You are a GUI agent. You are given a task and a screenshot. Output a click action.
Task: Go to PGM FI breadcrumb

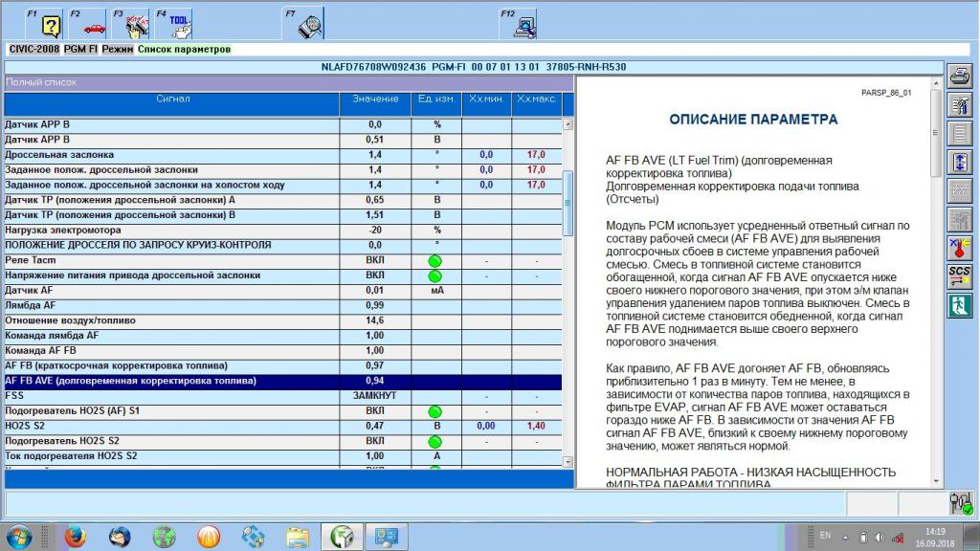click(80, 50)
